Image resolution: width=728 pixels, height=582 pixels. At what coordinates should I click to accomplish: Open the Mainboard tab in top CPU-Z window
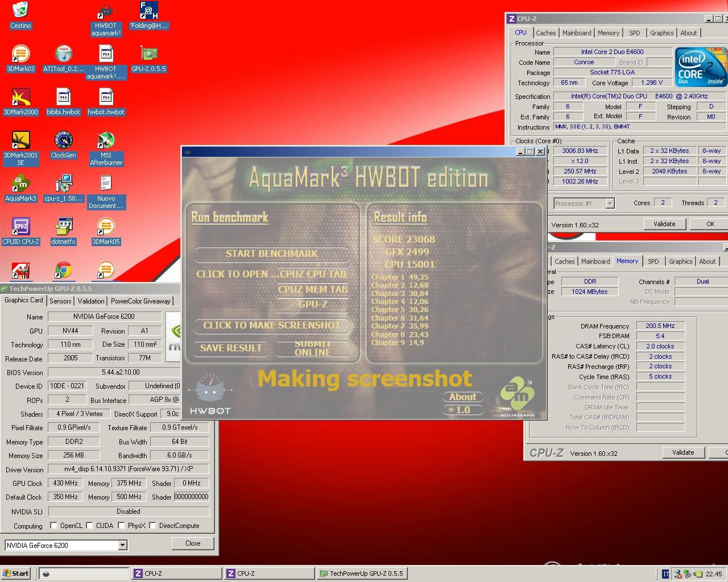pos(577,33)
